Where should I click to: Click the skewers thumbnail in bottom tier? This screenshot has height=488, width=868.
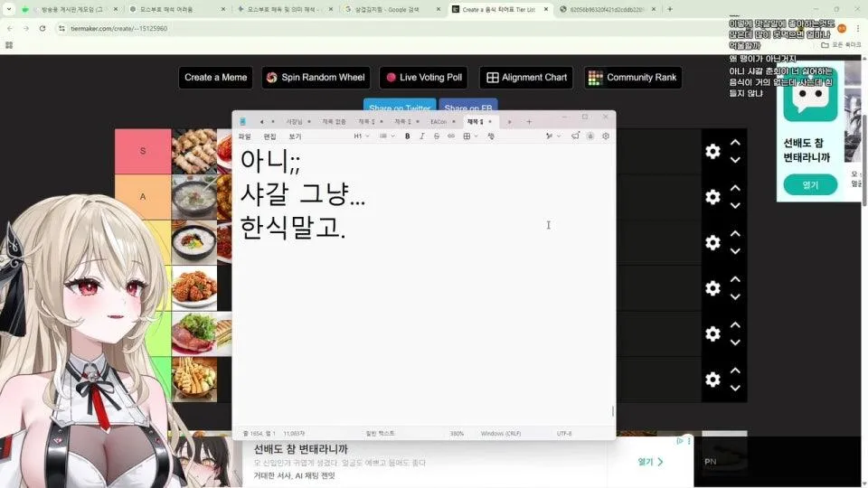click(193, 379)
